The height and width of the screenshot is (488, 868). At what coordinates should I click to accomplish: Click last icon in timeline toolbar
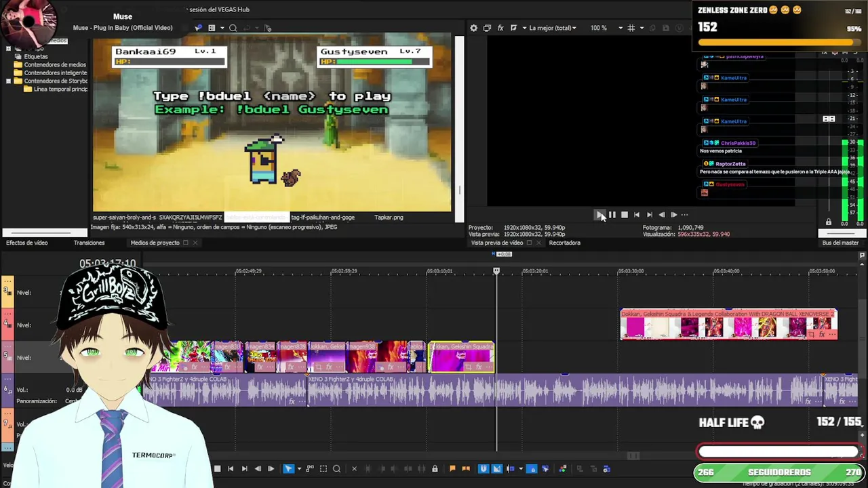(x=606, y=468)
